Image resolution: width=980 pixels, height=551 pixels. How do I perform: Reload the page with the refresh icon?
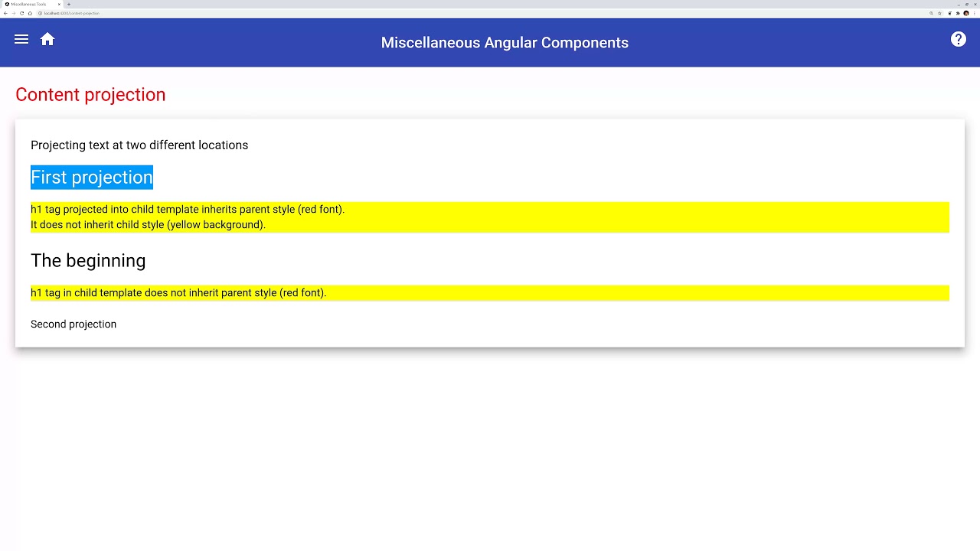[22, 13]
